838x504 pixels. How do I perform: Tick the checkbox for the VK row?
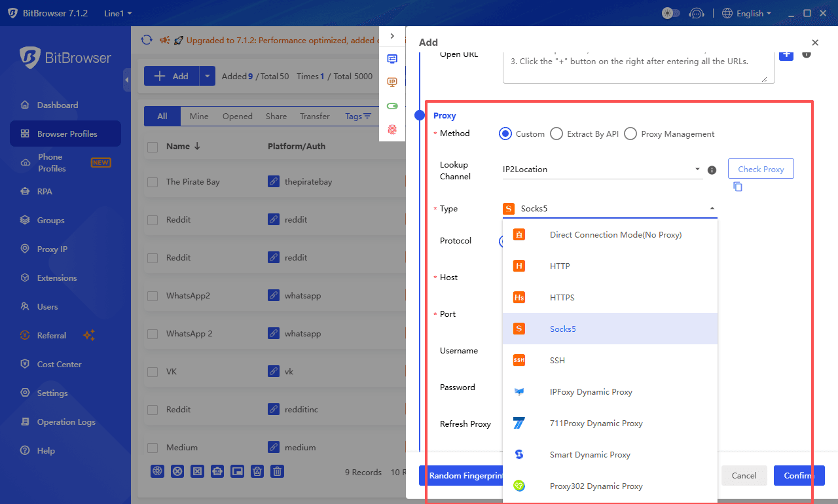tap(153, 372)
